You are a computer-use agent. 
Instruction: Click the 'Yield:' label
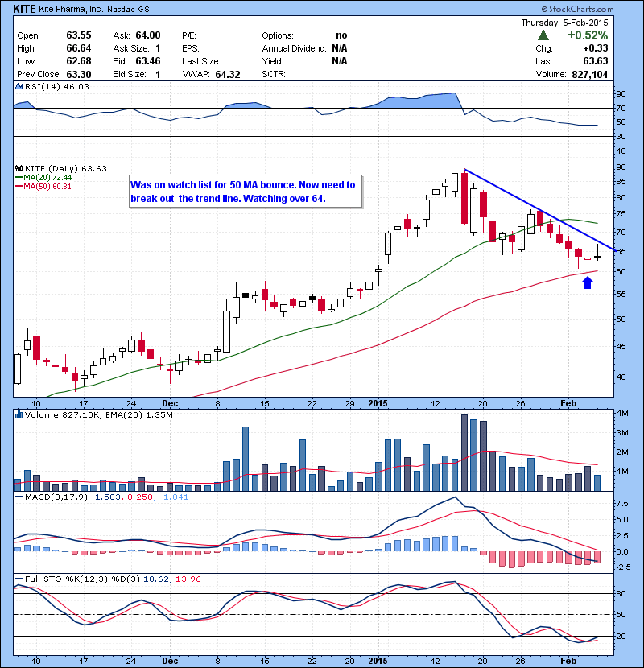[x=272, y=61]
